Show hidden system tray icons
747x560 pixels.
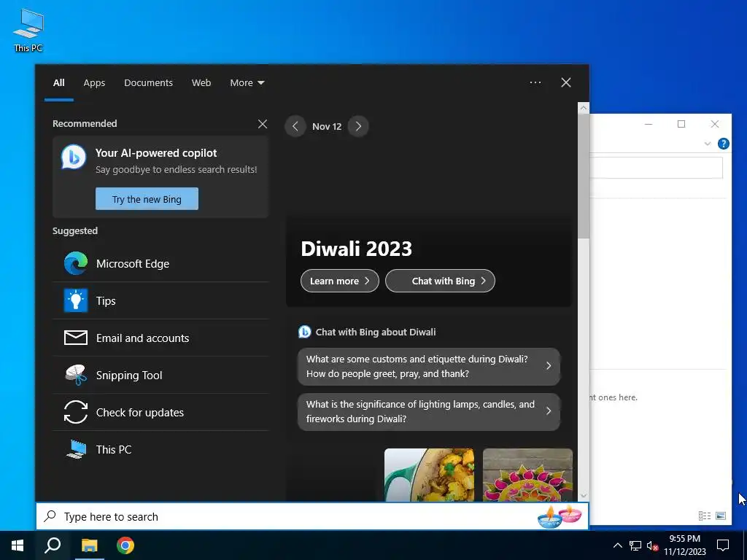click(617, 545)
